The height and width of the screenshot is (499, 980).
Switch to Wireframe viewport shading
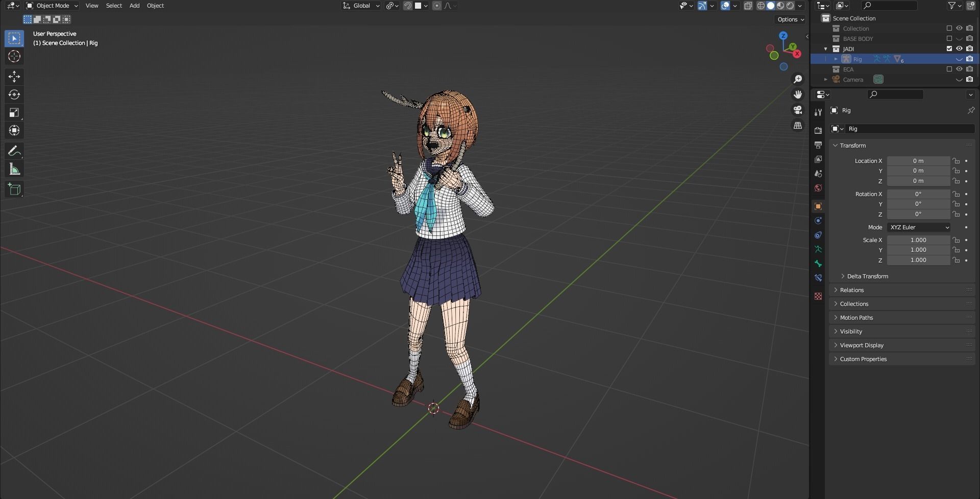[x=761, y=6]
